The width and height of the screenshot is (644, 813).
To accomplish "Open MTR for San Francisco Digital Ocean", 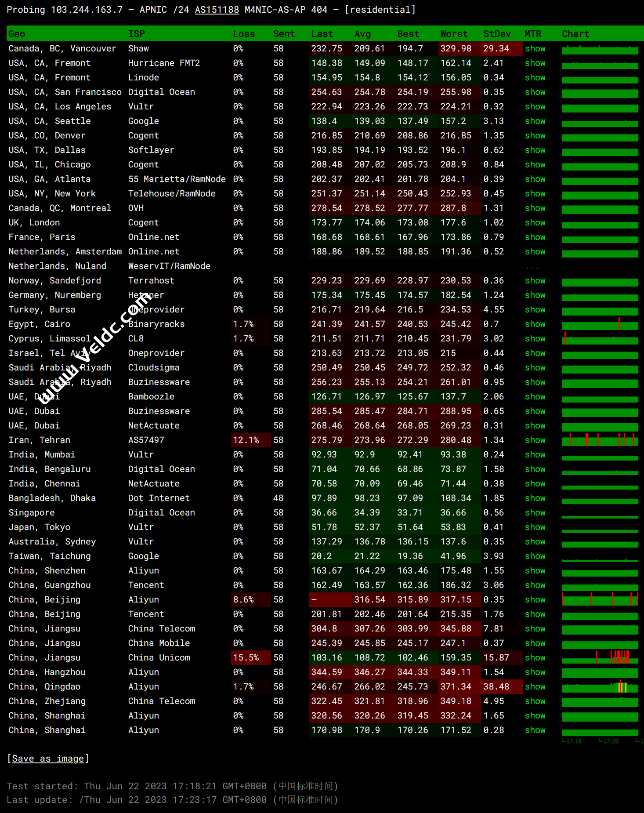I will 535,92.
